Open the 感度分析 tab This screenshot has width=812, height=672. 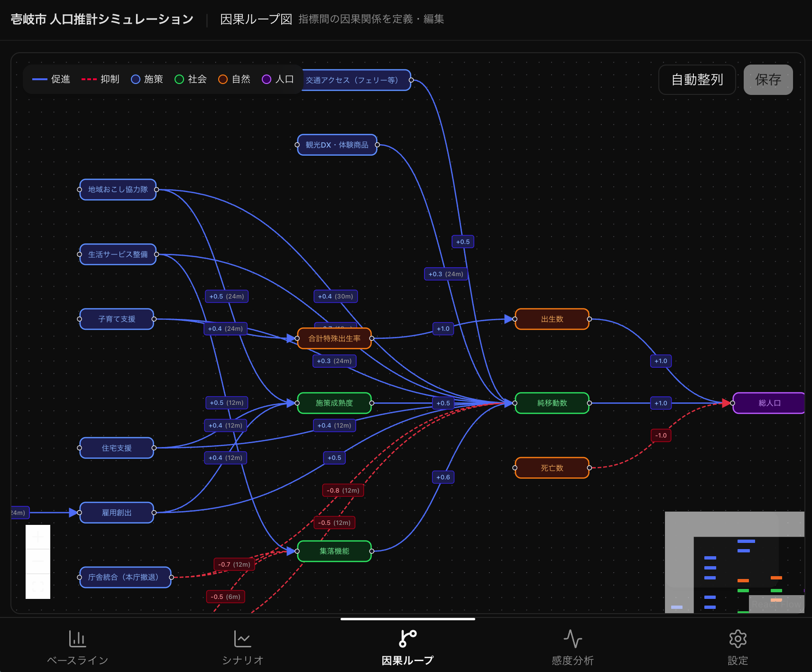(x=572, y=647)
